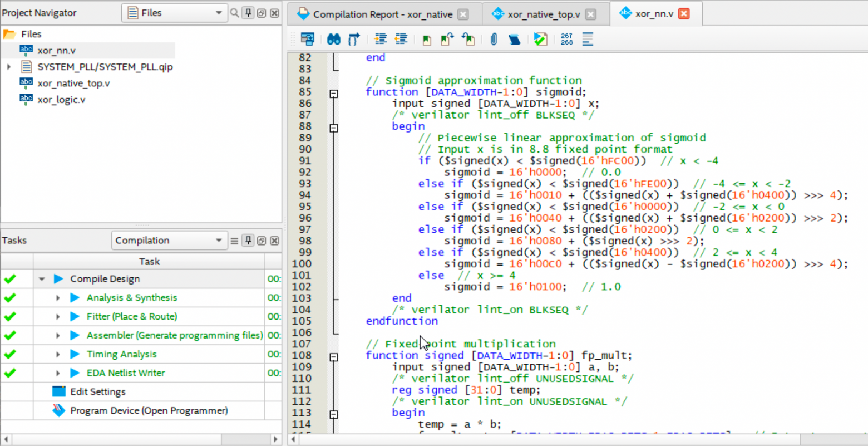Image resolution: width=868 pixels, height=446 pixels.
Task: Toggle line numbers with the 267/268 icon
Action: point(566,39)
